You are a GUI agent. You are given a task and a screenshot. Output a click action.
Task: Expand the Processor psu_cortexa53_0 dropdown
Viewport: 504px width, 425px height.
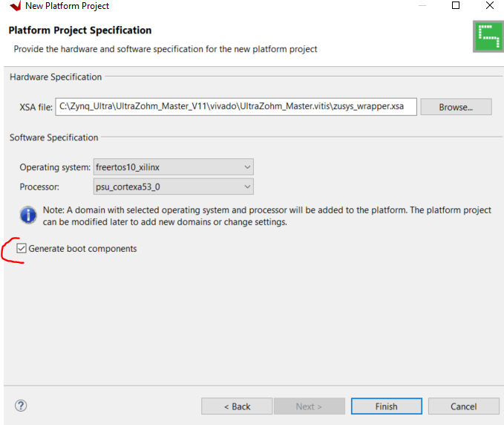pos(173,186)
